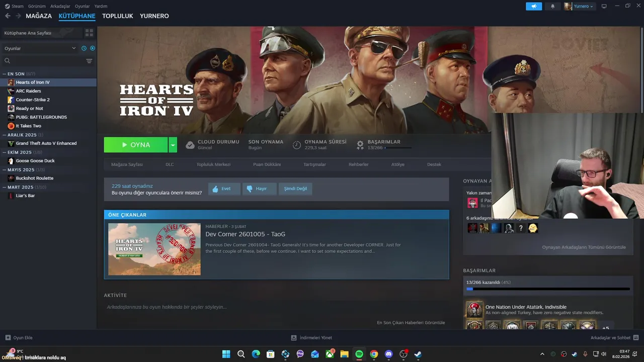644x362 pixels.
Task: Switch to the KÜTÜPHANE tab
Action: coord(77,16)
